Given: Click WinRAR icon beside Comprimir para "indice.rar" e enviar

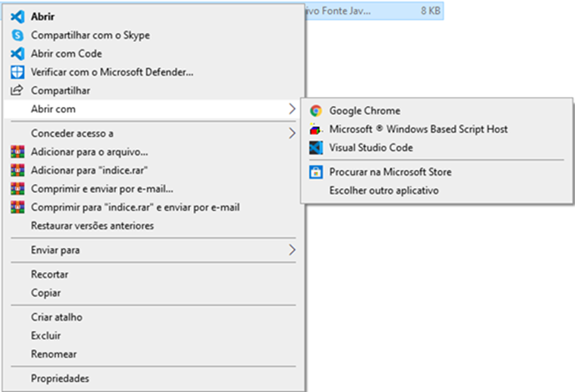Looking at the screenshot, I should (17, 207).
